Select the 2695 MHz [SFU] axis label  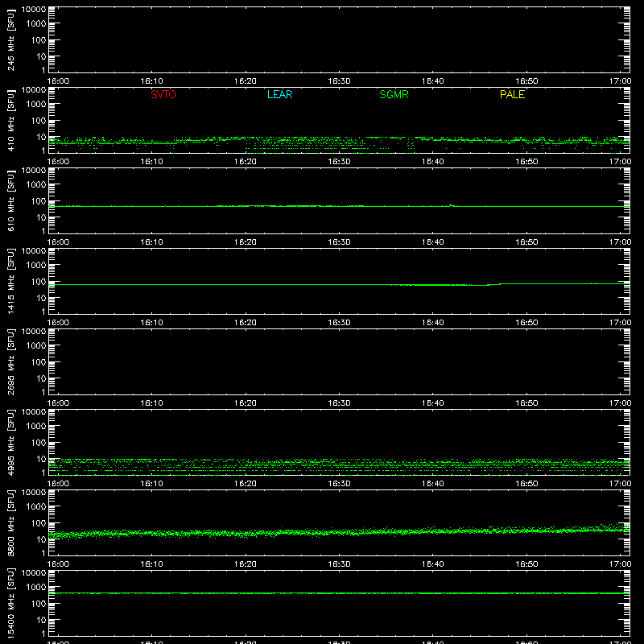coord(10,361)
